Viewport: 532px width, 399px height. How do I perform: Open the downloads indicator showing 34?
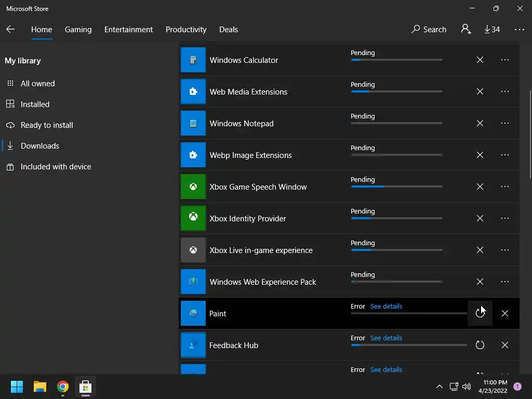pyautogui.click(x=492, y=30)
